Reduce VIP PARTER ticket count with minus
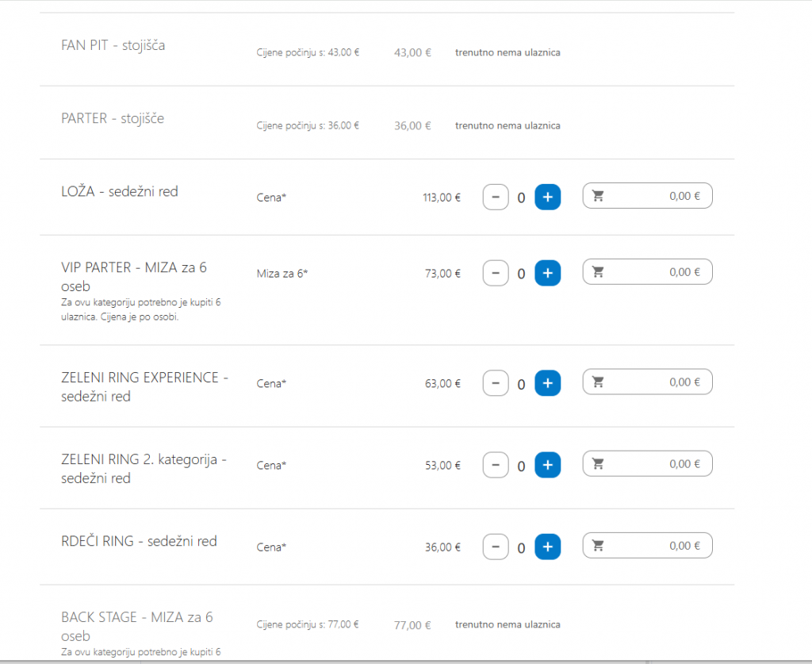The width and height of the screenshot is (812, 664). (496, 273)
